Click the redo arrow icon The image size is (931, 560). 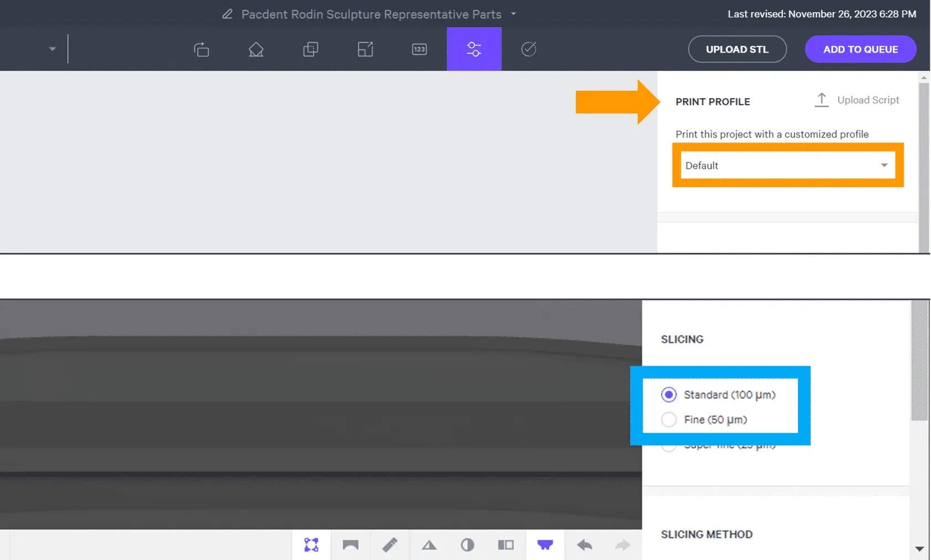click(x=623, y=545)
